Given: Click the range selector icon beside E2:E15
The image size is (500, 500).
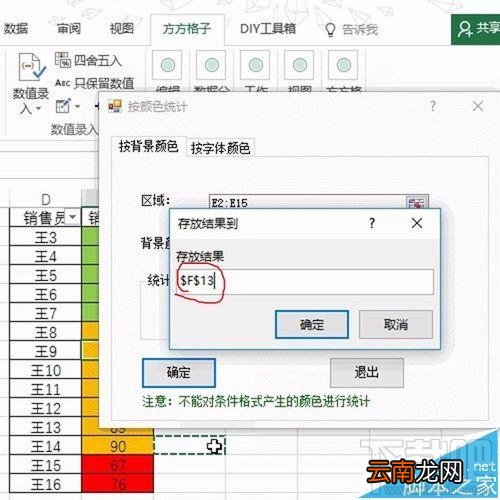Looking at the screenshot, I should [x=416, y=203].
